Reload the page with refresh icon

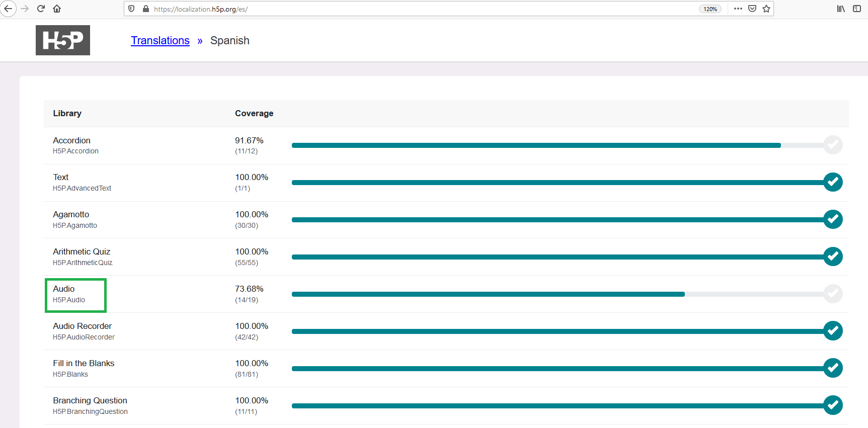point(41,9)
